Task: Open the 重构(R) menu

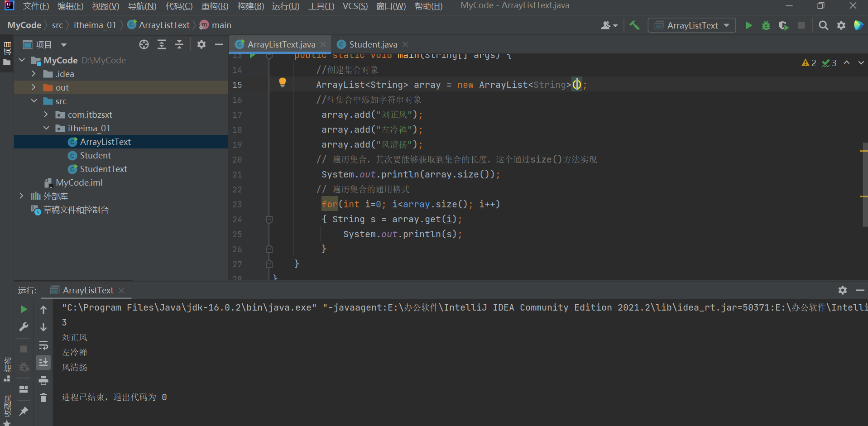Action: click(215, 6)
